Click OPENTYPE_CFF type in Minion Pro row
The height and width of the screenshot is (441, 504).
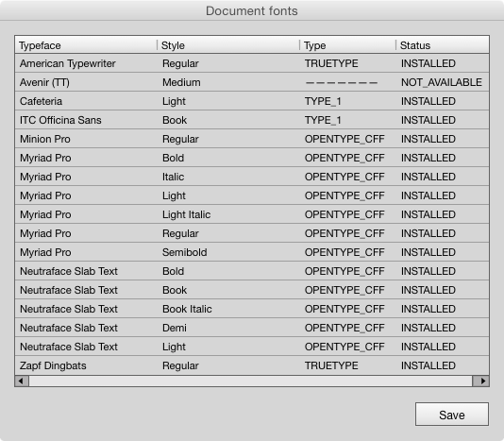[x=344, y=139]
